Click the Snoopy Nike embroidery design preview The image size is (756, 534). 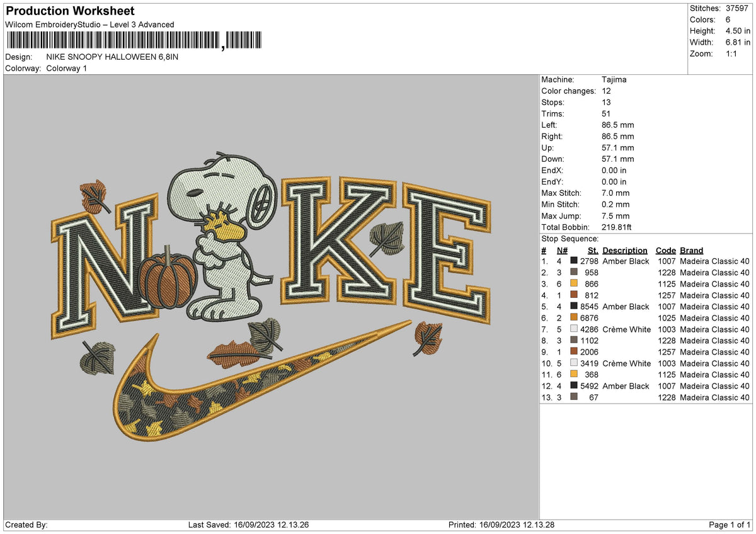pyautogui.click(x=271, y=296)
